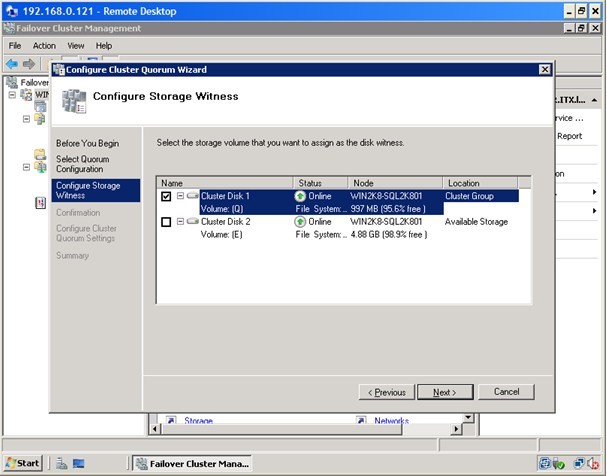Click the Failover Cluster Mana... taskbar button
The width and height of the screenshot is (607, 476).
coord(192,464)
